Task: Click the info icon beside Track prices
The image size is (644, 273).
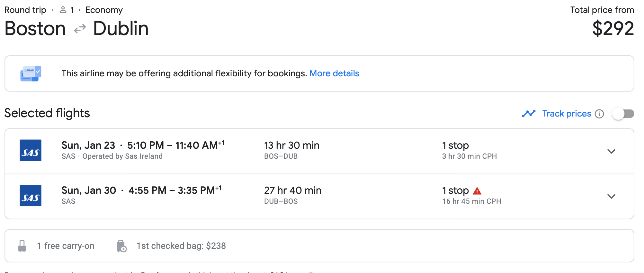Action: (x=599, y=114)
